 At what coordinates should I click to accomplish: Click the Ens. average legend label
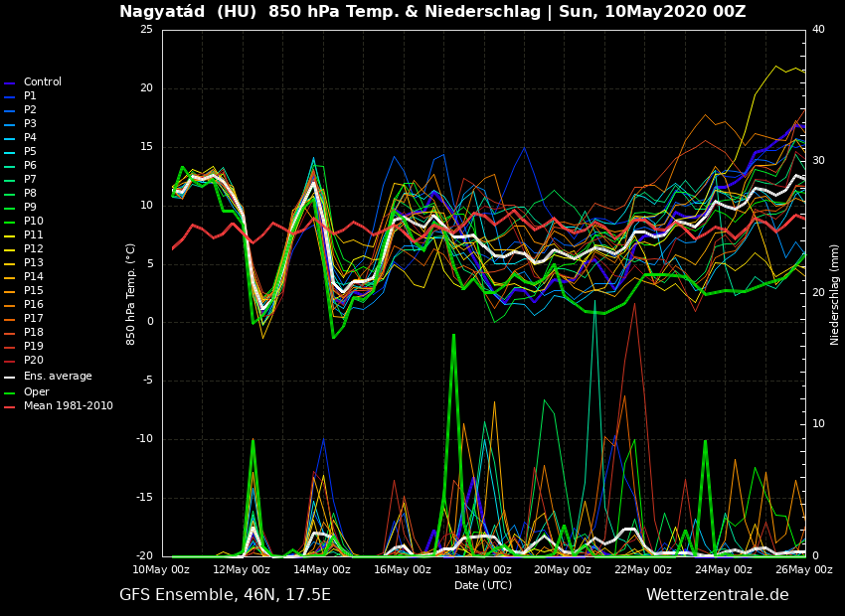pyautogui.click(x=58, y=377)
